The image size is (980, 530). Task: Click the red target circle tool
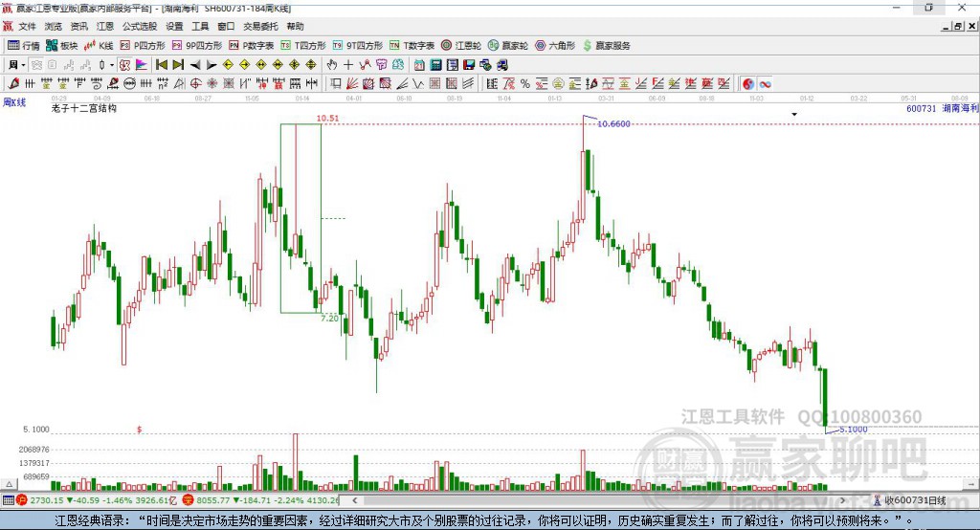[195, 84]
